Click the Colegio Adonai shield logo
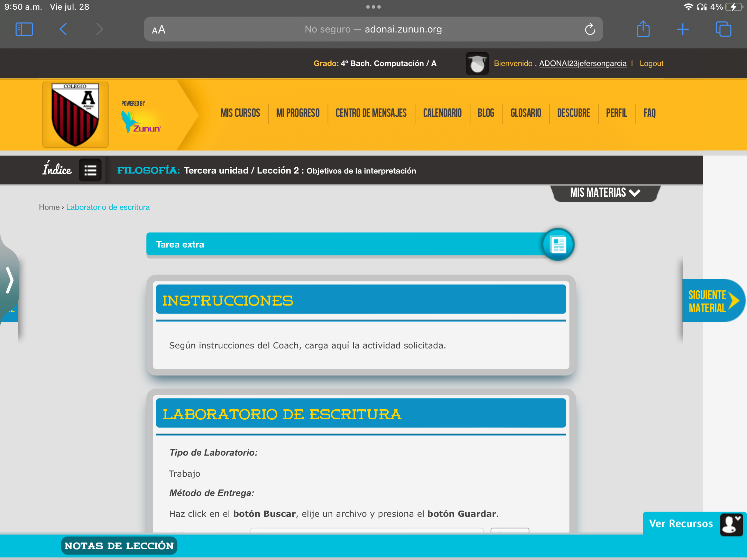This screenshot has height=560, width=747. pyautogui.click(x=75, y=114)
